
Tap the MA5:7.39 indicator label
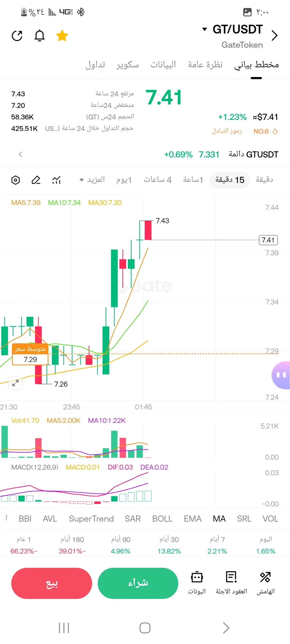(26, 203)
